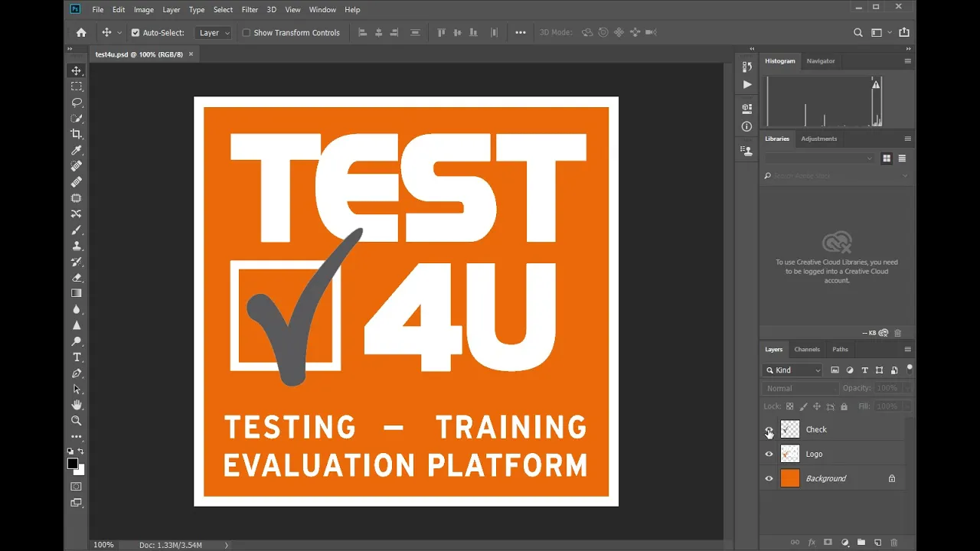
Task: Create a new layer with the New Layer icon
Action: click(878, 543)
